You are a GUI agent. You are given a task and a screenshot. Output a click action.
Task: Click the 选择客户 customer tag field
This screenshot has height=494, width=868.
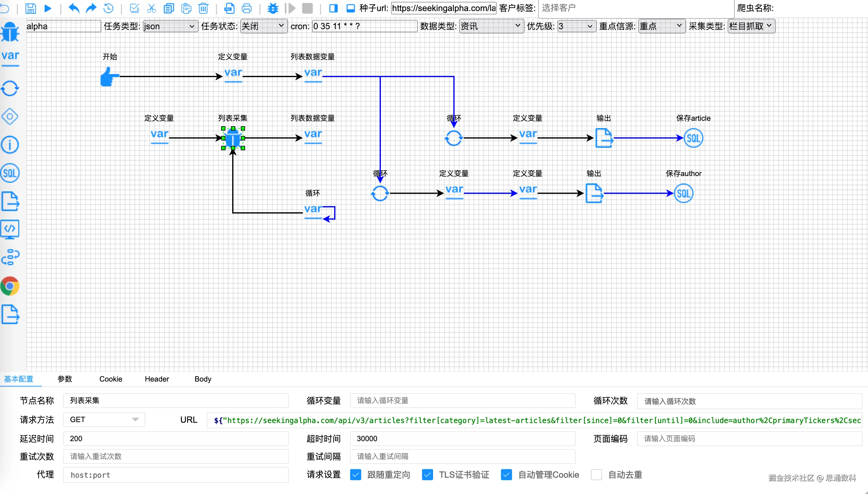coord(636,8)
